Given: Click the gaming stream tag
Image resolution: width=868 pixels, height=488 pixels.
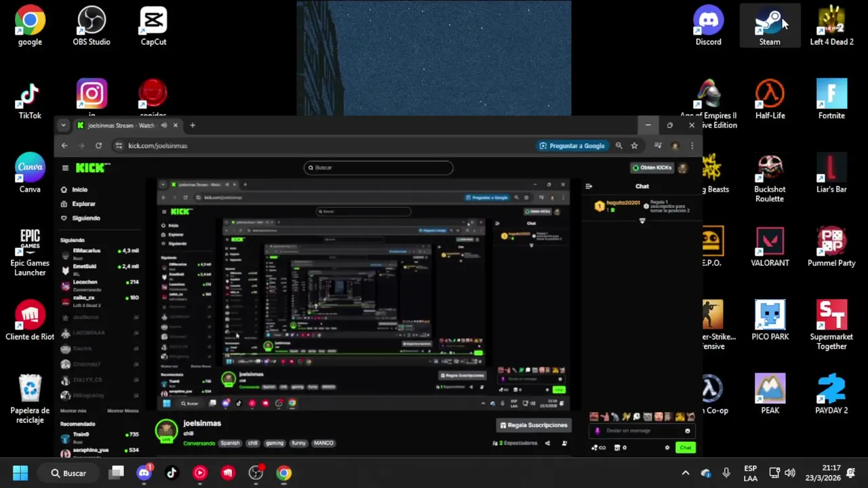Looking at the screenshot, I should click(275, 443).
